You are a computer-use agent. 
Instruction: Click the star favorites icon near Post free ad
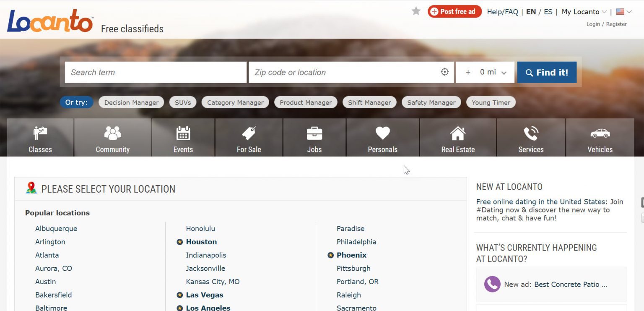[x=415, y=11]
